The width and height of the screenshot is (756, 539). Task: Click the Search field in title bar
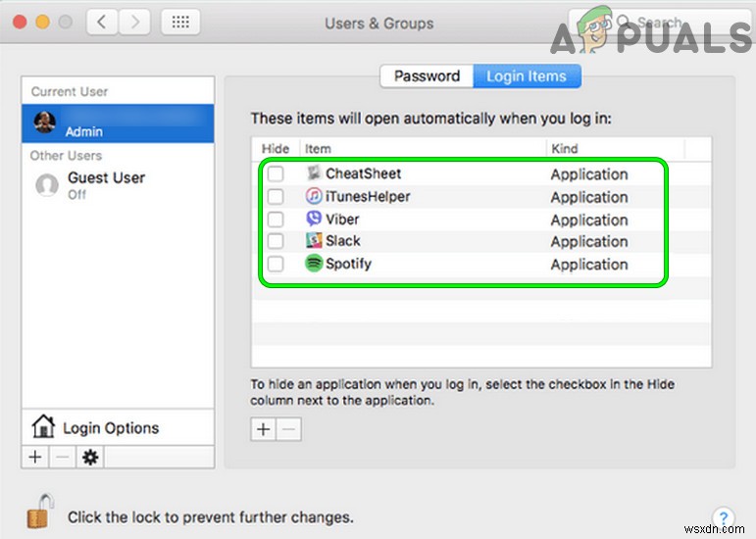click(658, 23)
